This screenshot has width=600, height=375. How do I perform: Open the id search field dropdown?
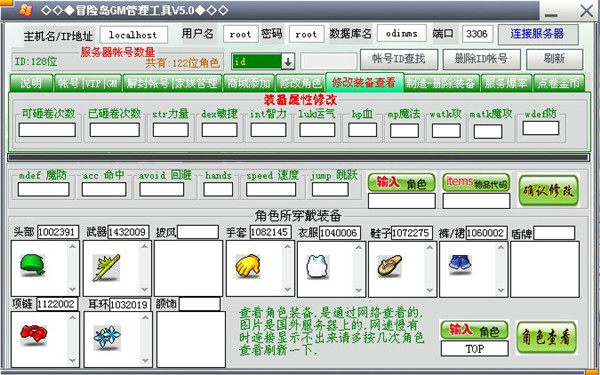288,61
